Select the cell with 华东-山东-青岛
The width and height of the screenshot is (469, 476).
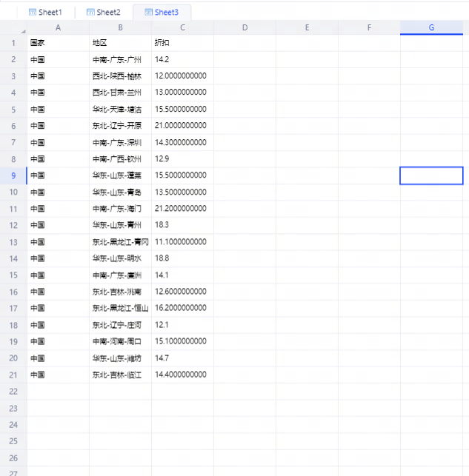(120, 192)
